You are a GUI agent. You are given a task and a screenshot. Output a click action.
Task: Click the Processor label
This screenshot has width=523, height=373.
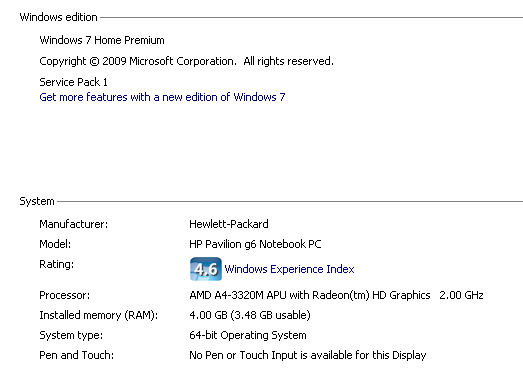(x=65, y=295)
